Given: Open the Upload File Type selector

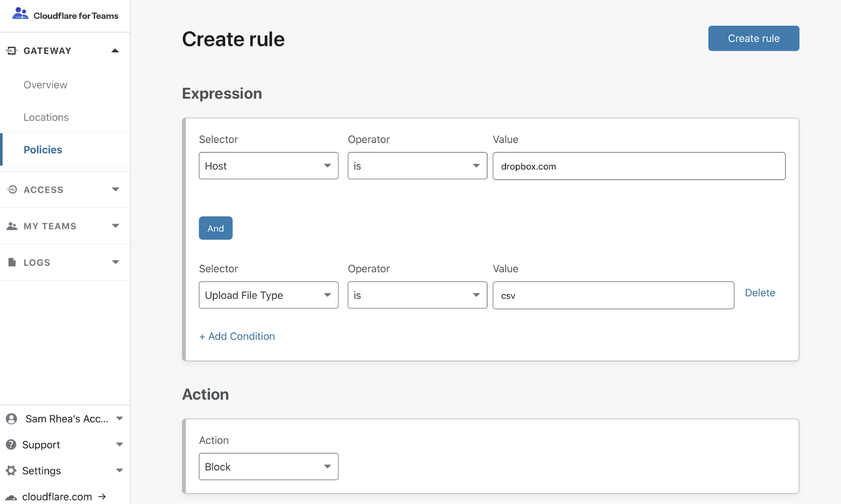Looking at the screenshot, I should [268, 294].
